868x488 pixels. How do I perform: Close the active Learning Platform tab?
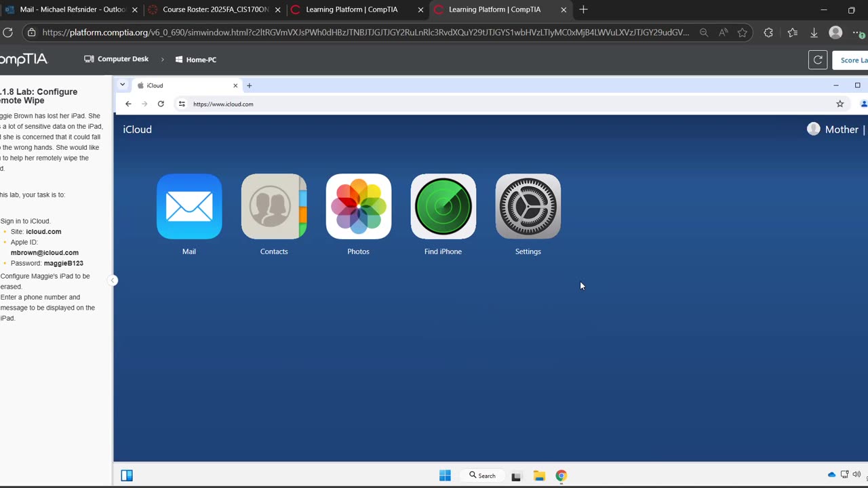pyautogui.click(x=564, y=10)
